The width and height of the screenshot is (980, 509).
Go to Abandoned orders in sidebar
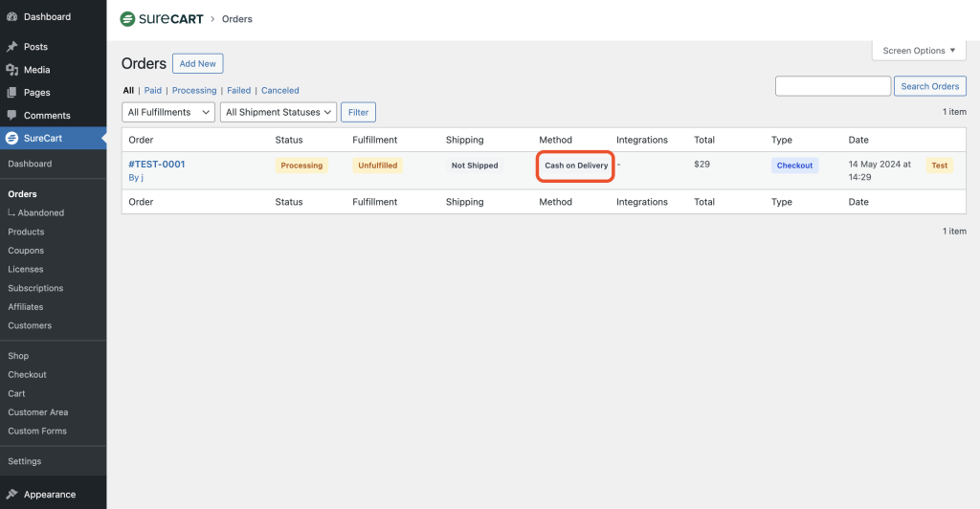pyautogui.click(x=41, y=213)
